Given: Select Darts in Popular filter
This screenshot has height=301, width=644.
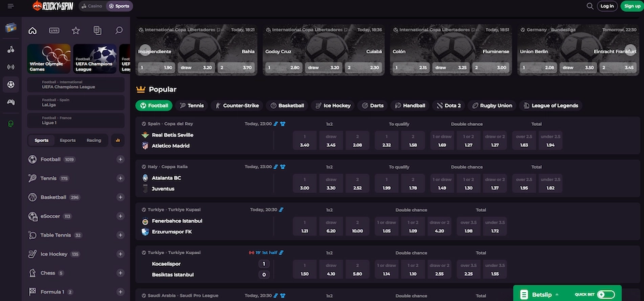Looking at the screenshot, I should point(372,106).
